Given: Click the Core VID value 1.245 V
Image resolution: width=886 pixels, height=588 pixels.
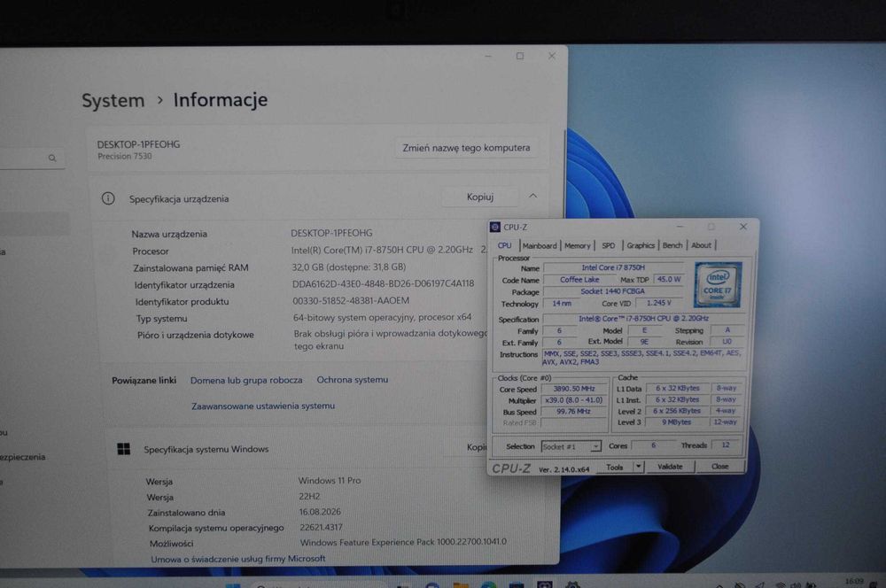Looking at the screenshot, I should pyautogui.click(x=659, y=303).
